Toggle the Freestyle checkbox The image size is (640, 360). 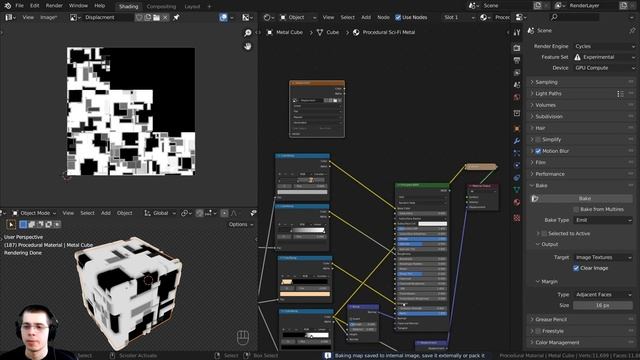tap(538, 331)
